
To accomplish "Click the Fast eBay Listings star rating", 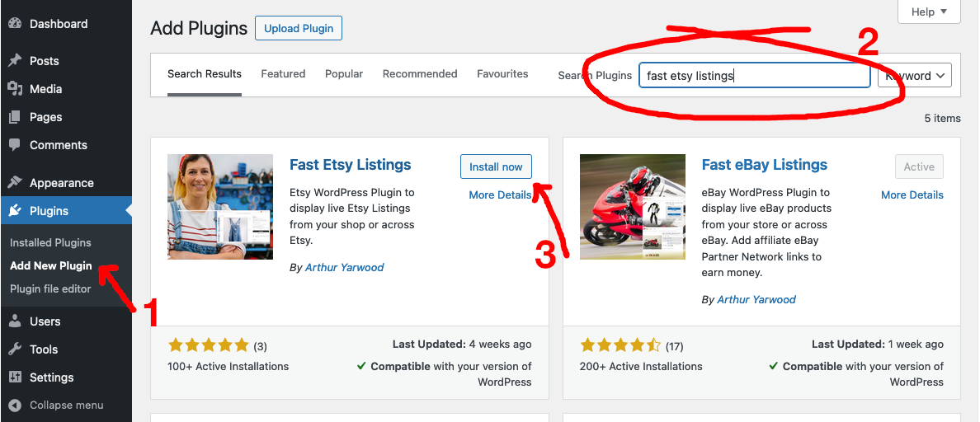I will [x=620, y=345].
